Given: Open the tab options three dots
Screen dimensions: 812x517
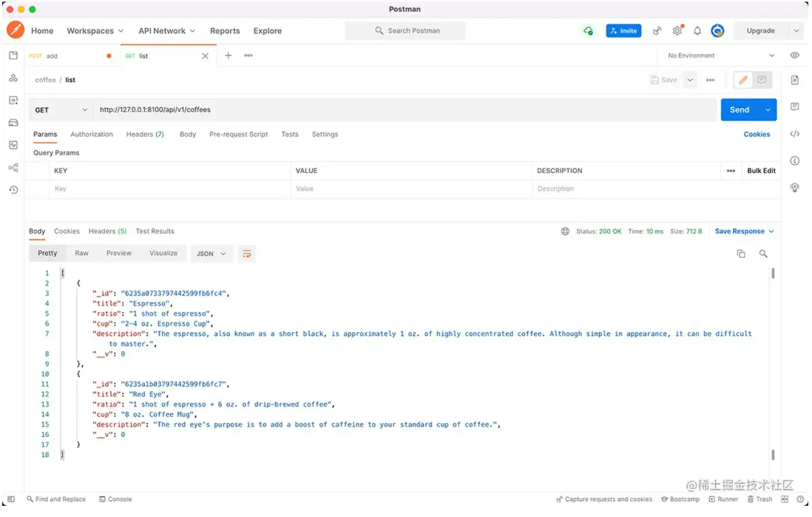Looking at the screenshot, I should (248, 56).
